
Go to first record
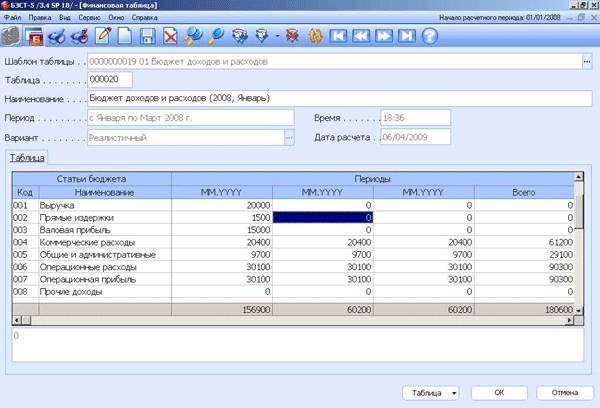tap(338, 36)
